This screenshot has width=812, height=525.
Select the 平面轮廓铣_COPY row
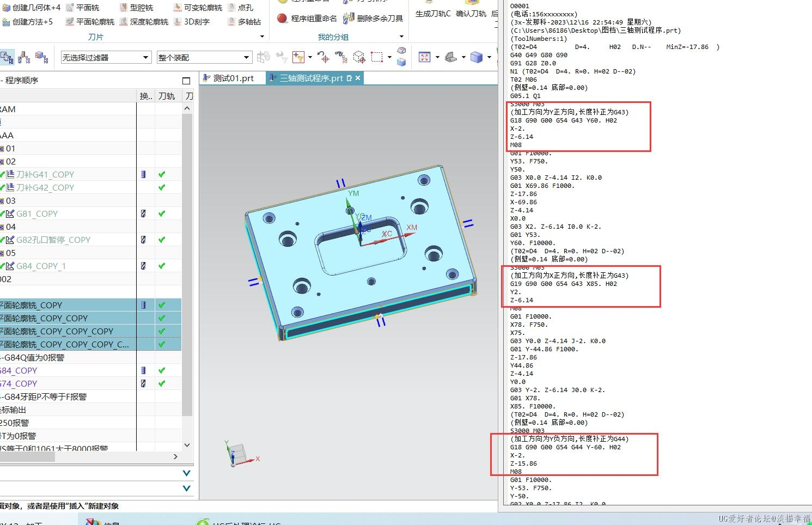click(90, 305)
